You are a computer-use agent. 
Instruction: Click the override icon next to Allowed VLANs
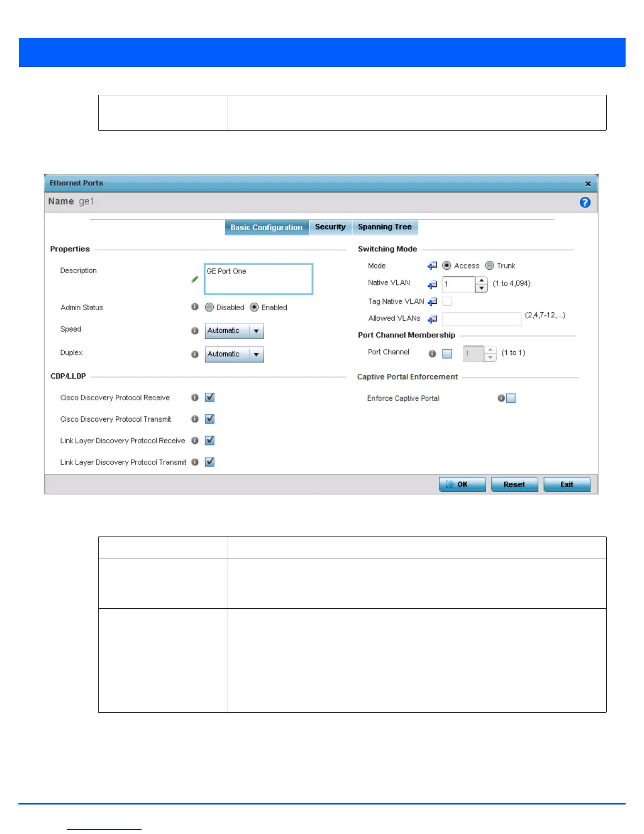(432, 319)
